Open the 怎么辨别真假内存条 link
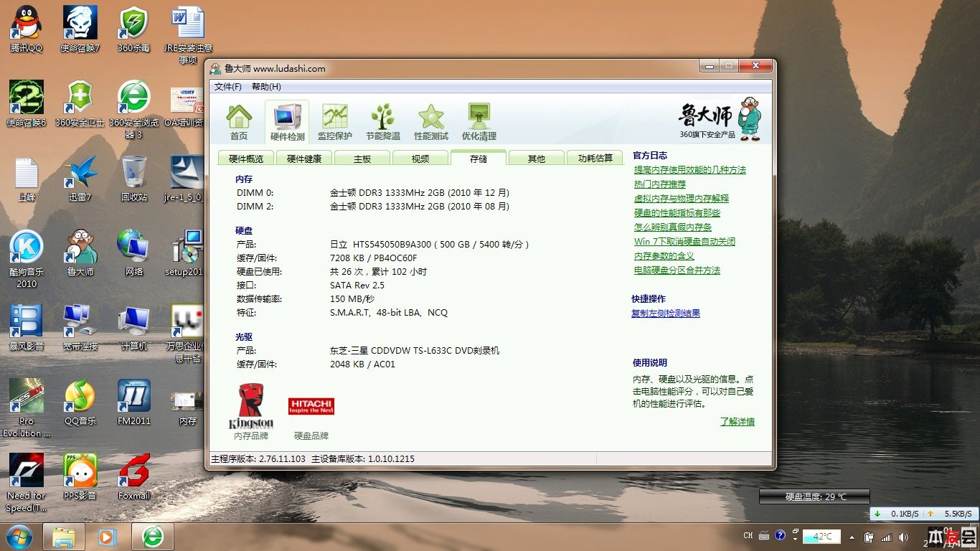Image resolution: width=980 pixels, height=551 pixels. [x=673, y=227]
